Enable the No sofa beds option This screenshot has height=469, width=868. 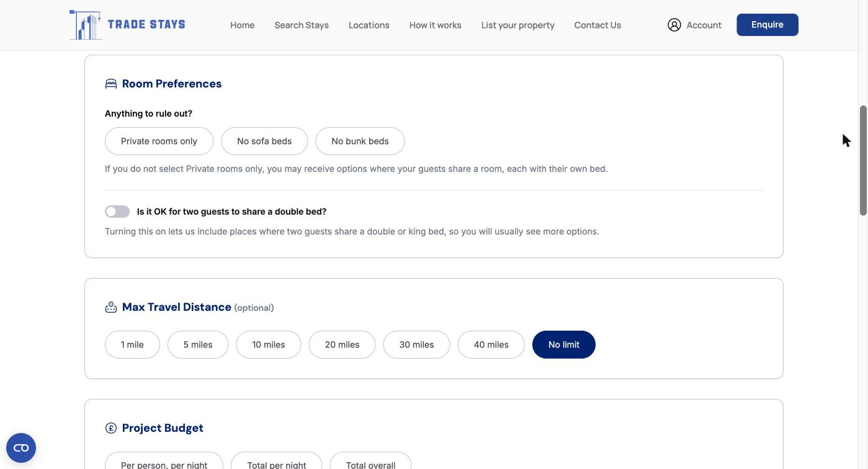pos(264,141)
